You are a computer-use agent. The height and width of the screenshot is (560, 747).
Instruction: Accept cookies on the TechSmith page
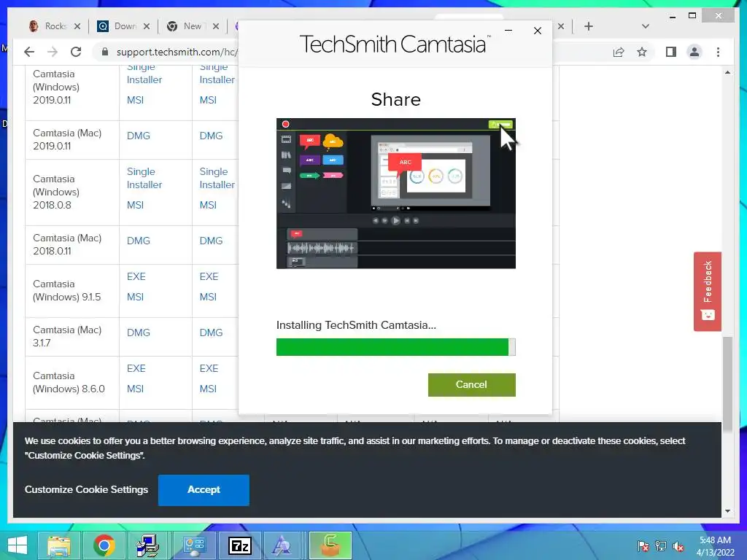204,490
